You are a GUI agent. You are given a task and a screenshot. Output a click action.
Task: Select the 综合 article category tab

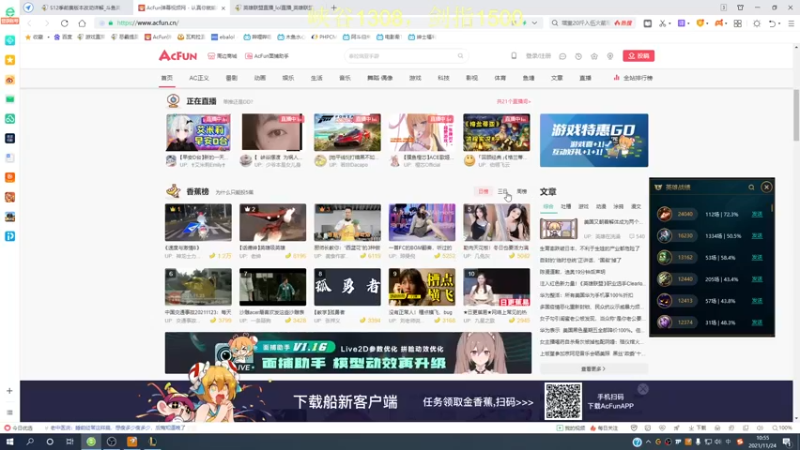click(x=548, y=207)
